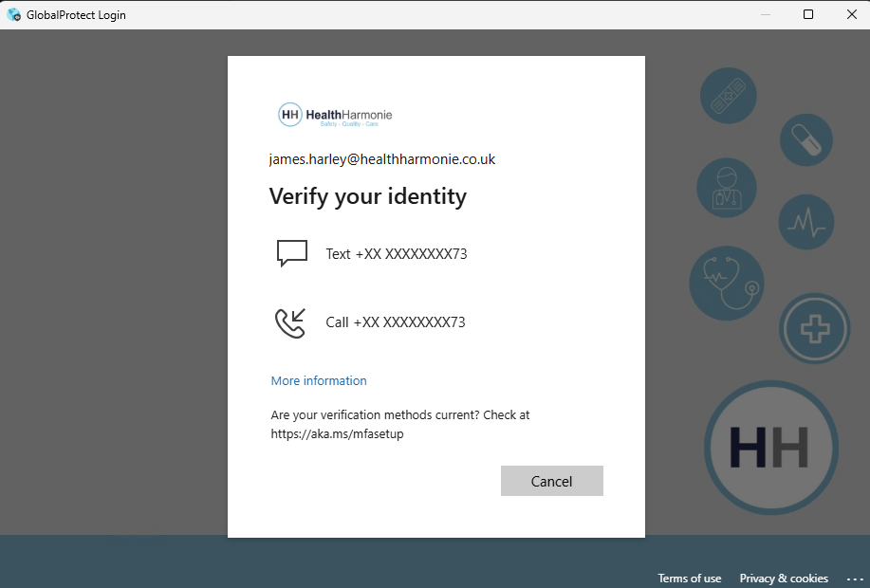Click the https://aka.ms/mfasetup text
This screenshot has width=870, height=588.
(x=337, y=433)
